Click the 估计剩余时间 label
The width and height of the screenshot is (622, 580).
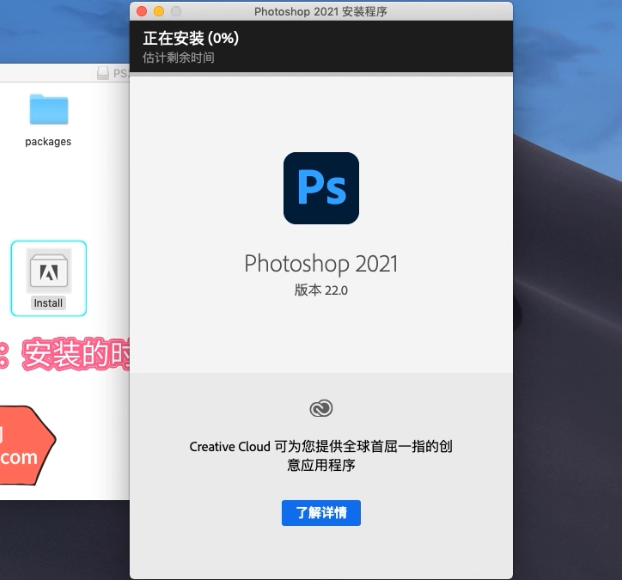click(179, 58)
